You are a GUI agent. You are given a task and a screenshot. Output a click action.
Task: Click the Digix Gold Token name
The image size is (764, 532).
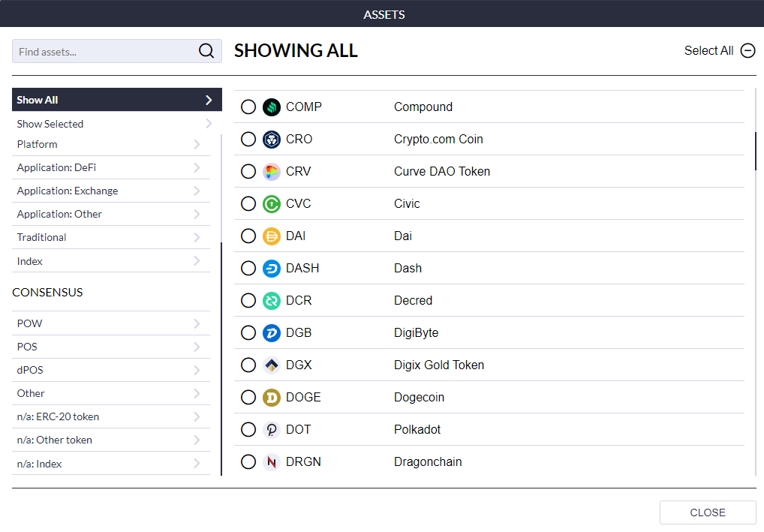439,365
